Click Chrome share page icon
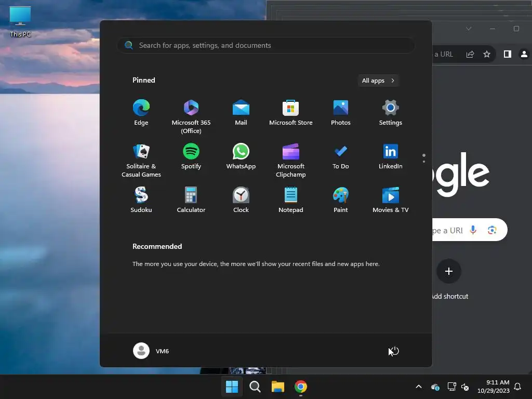This screenshot has width=532, height=399. [470, 54]
